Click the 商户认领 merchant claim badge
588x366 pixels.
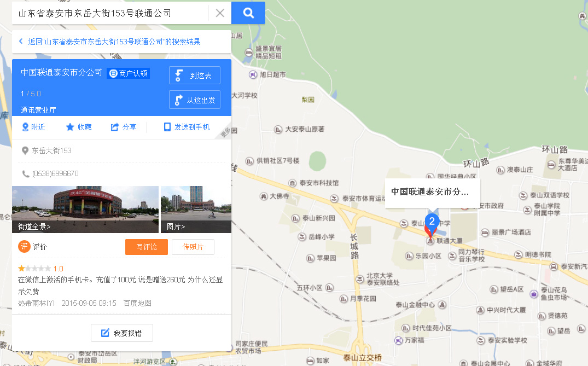[x=129, y=73]
